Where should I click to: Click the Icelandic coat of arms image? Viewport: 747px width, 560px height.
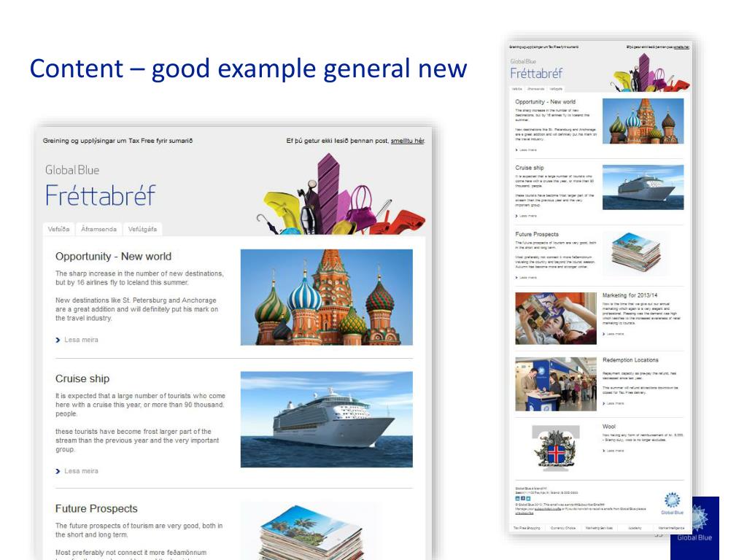(555, 448)
